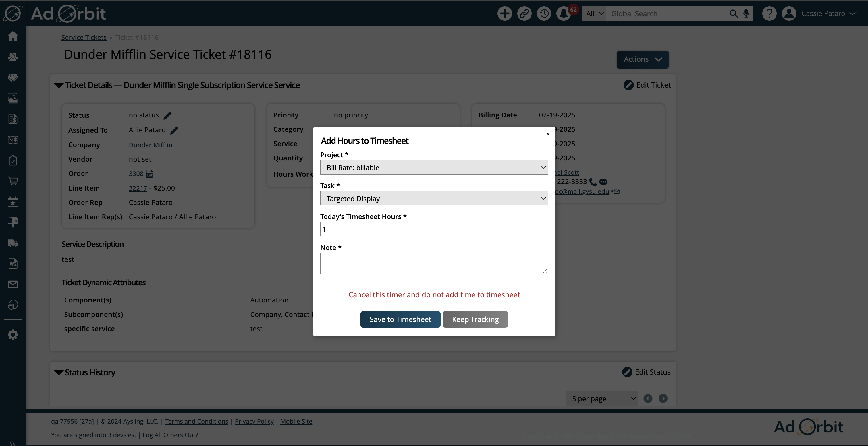Open the mail envelope icon in sidebar
This screenshot has height=446, width=868.
[13, 284]
